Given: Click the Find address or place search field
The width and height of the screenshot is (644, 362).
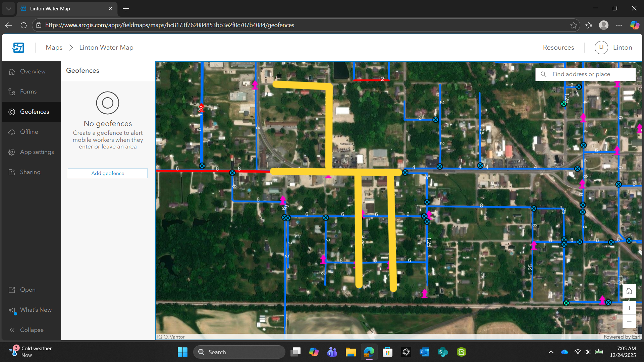Looking at the screenshot, I should point(585,74).
